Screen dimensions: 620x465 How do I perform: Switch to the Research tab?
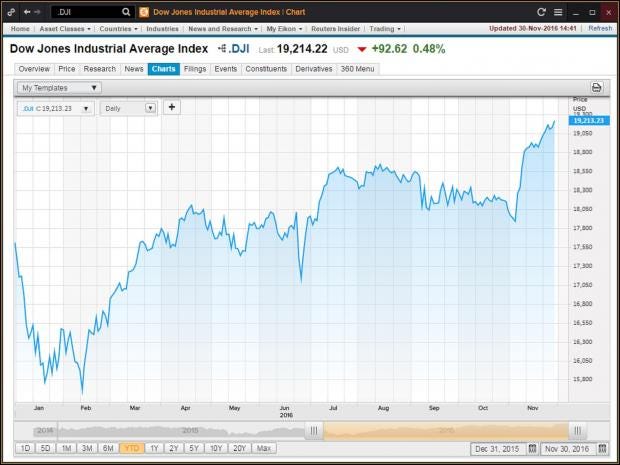tap(100, 69)
